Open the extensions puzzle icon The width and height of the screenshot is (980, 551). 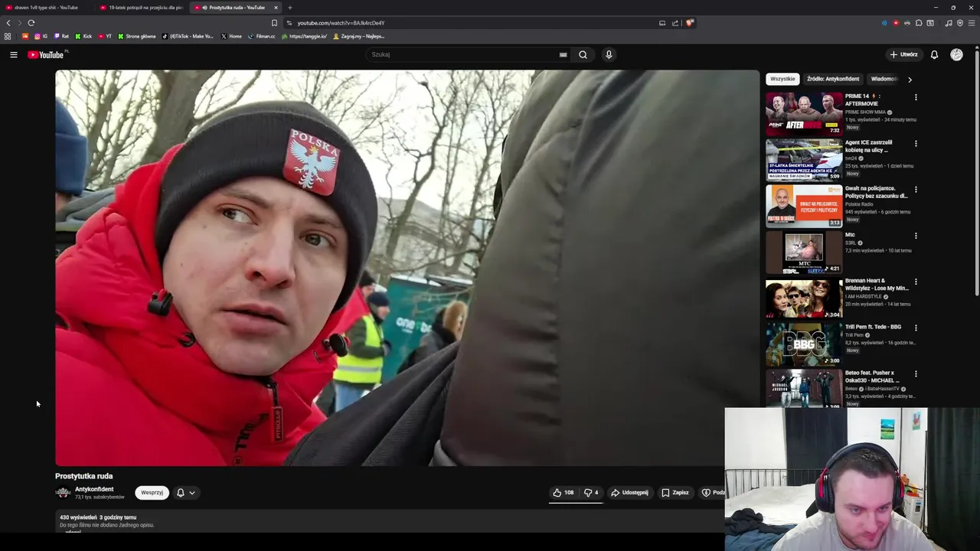(919, 23)
